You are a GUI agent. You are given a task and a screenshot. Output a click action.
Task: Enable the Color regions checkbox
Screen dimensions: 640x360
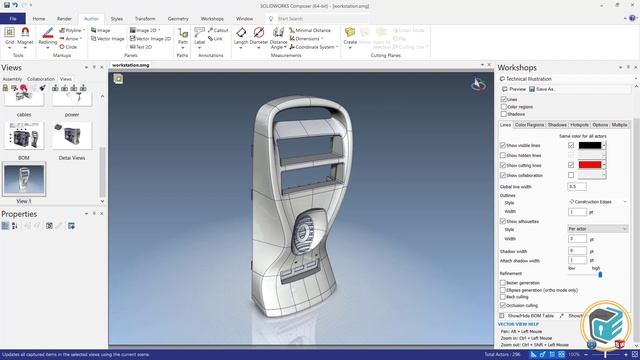504,107
